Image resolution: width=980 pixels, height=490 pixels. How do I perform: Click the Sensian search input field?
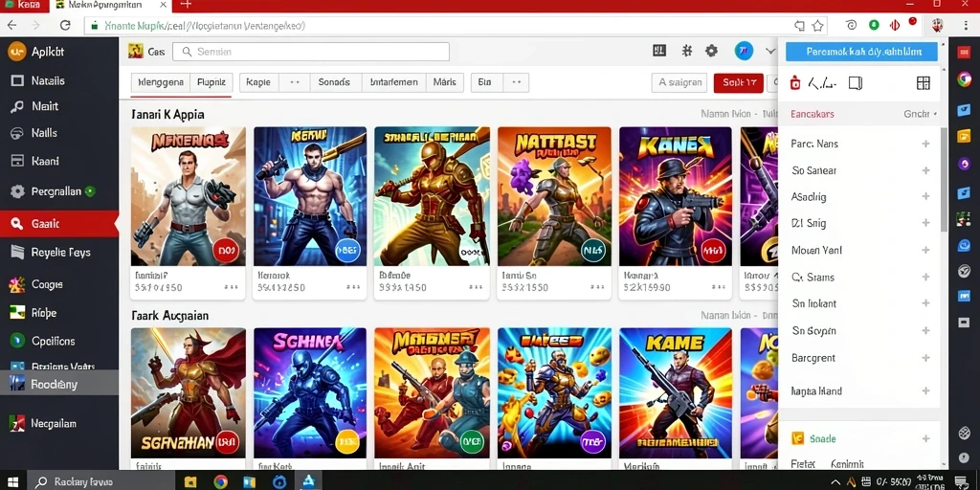click(311, 52)
